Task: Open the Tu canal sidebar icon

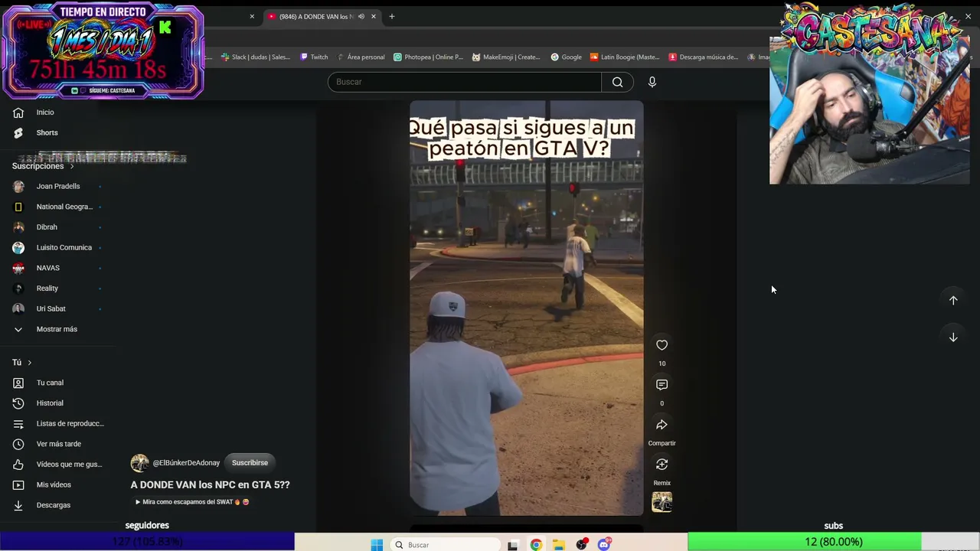Action: tap(18, 383)
